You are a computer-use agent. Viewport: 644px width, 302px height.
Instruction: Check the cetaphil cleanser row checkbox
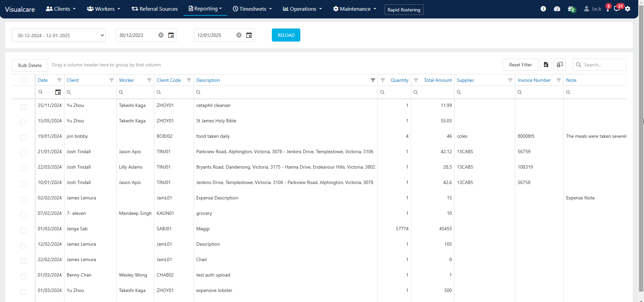pos(23,107)
